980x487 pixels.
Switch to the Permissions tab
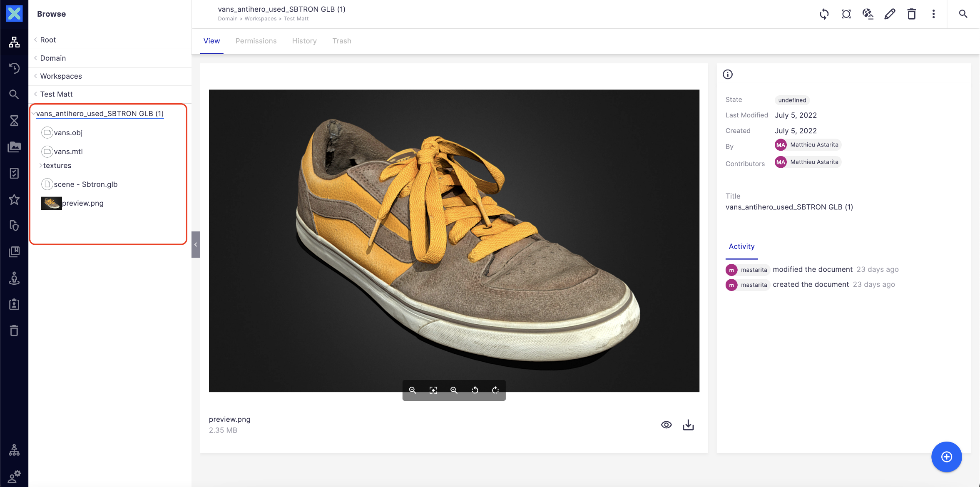click(256, 41)
